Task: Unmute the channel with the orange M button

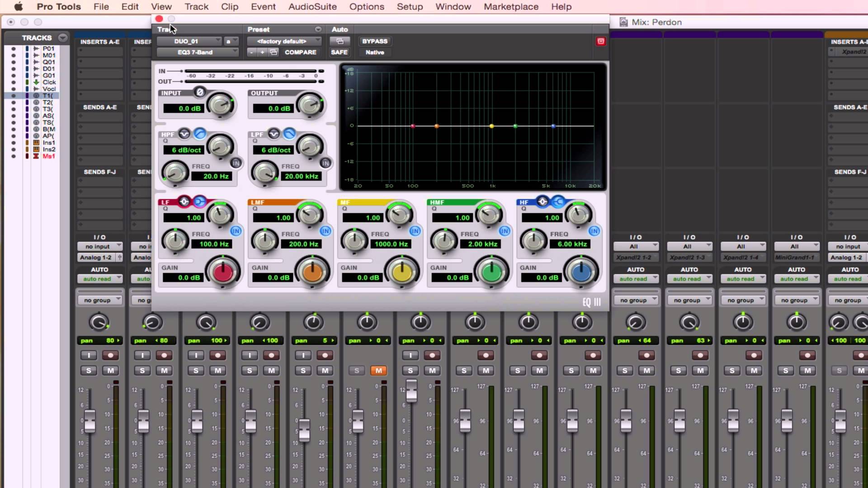Action: pos(378,371)
